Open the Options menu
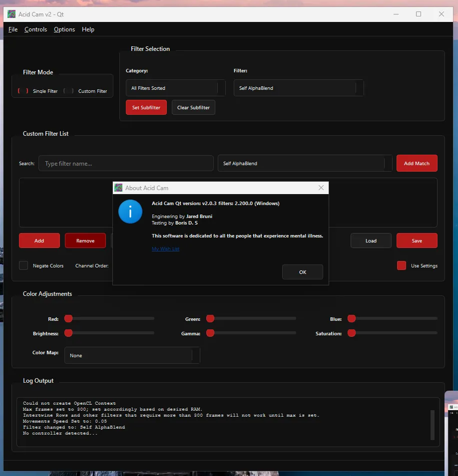458x476 pixels. (x=64, y=29)
